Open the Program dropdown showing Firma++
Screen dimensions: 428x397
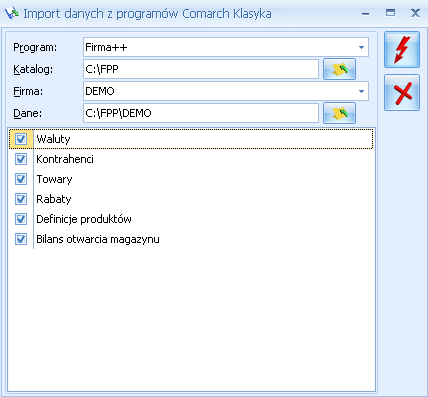pos(361,47)
